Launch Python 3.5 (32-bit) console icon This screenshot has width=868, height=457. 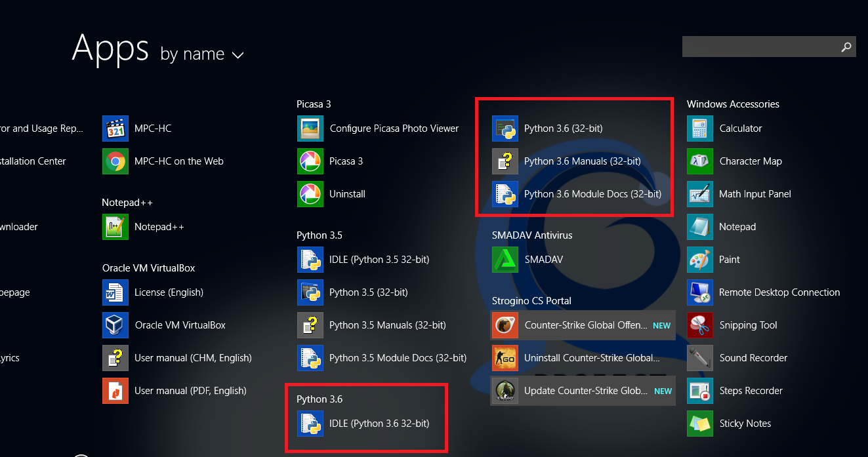(310, 292)
